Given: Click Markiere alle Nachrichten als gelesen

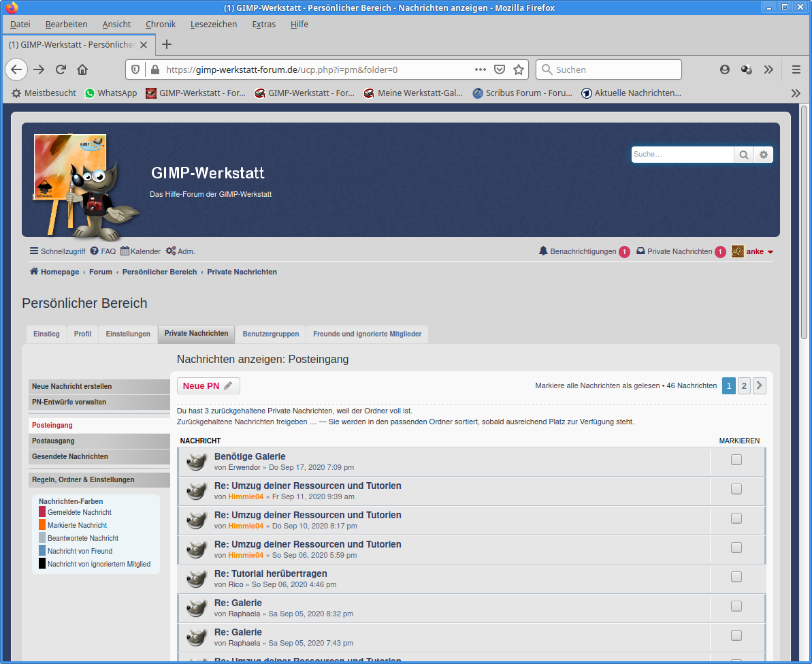Looking at the screenshot, I should (x=597, y=385).
